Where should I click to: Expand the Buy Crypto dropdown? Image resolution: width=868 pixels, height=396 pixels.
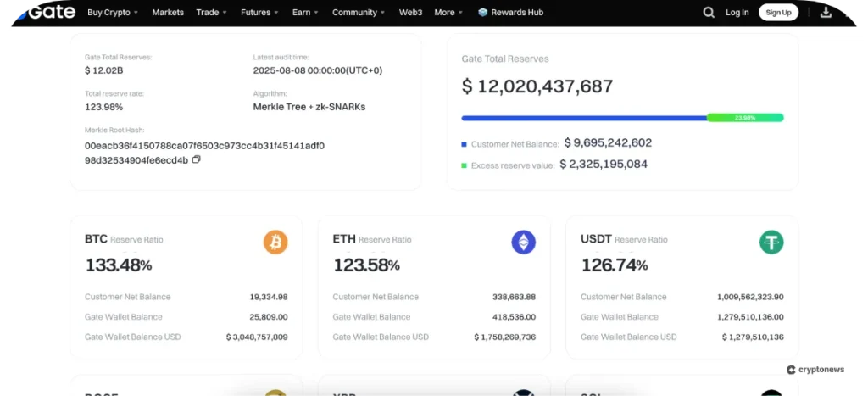point(113,12)
